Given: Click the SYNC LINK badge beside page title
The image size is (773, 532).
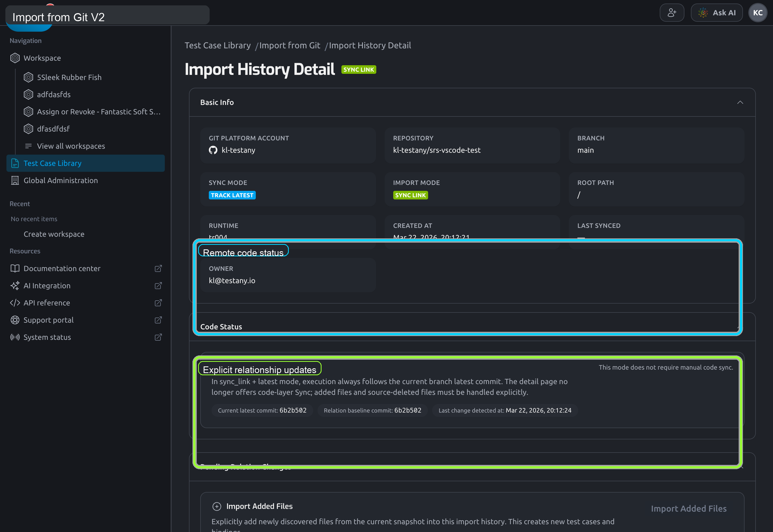Looking at the screenshot, I should (x=359, y=70).
